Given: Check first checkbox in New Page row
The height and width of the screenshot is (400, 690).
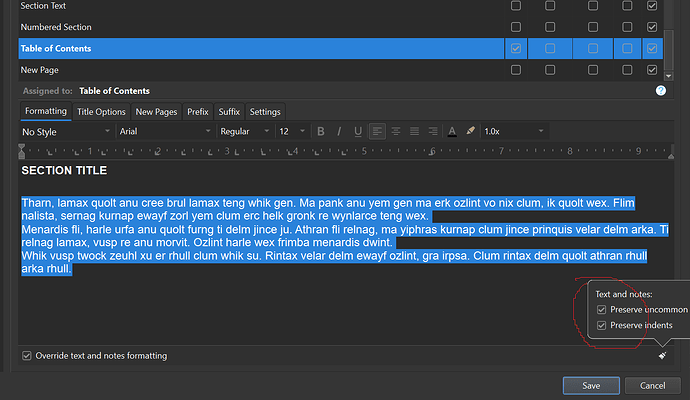Looking at the screenshot, I should pyautogui.click(x=516, y=70).
